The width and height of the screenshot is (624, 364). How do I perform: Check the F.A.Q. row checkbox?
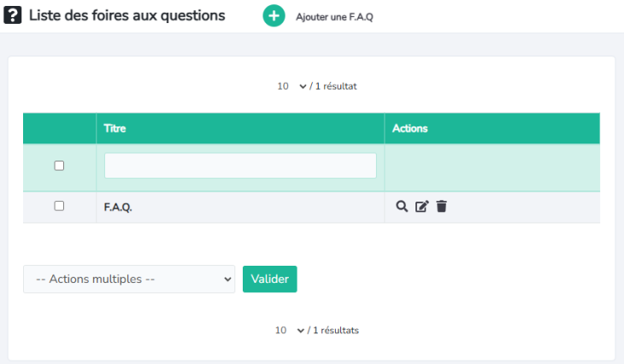pos(59,206)
